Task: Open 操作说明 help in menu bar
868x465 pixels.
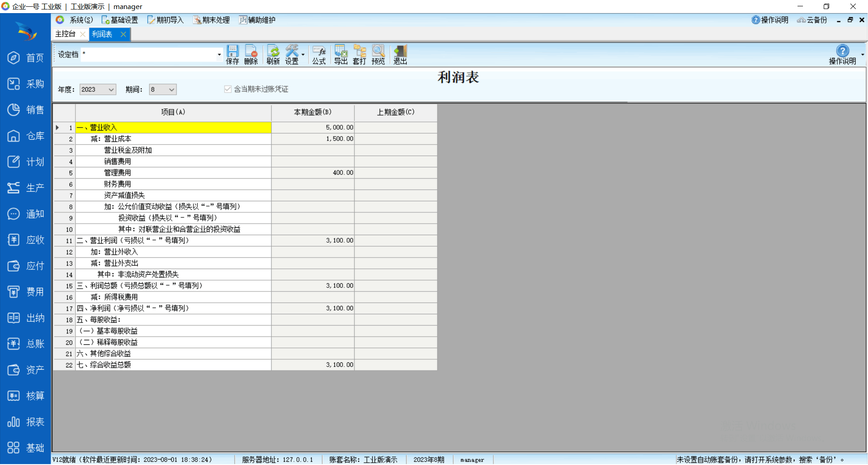Action: pos(770,20)
